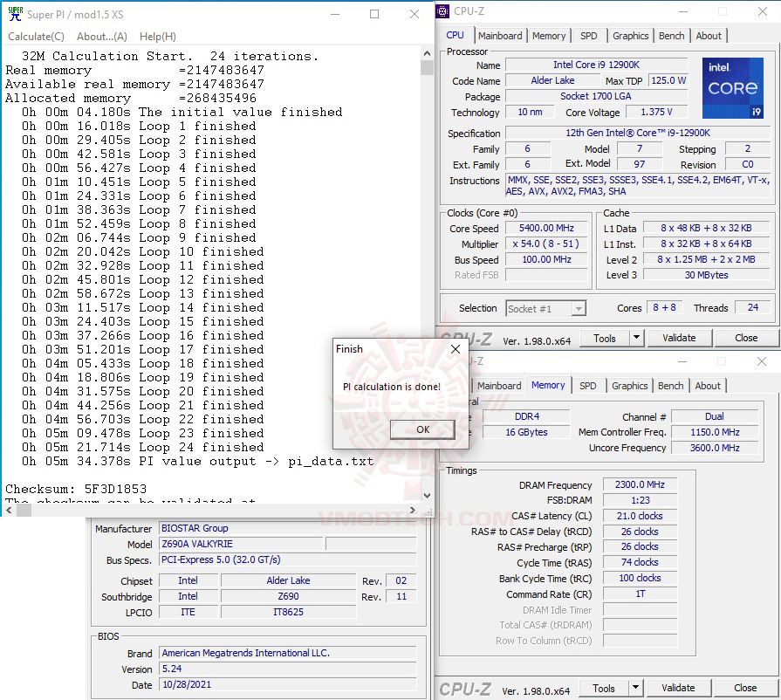Click the BIOS Date value 10/28/2021
The width and height of the screenshot is (781, 700).
coord(287,684)
